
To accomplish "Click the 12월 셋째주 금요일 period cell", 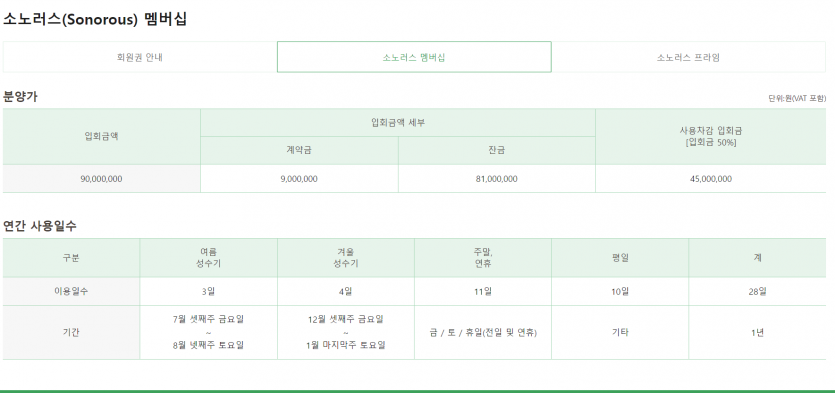I will coord(346,332).
